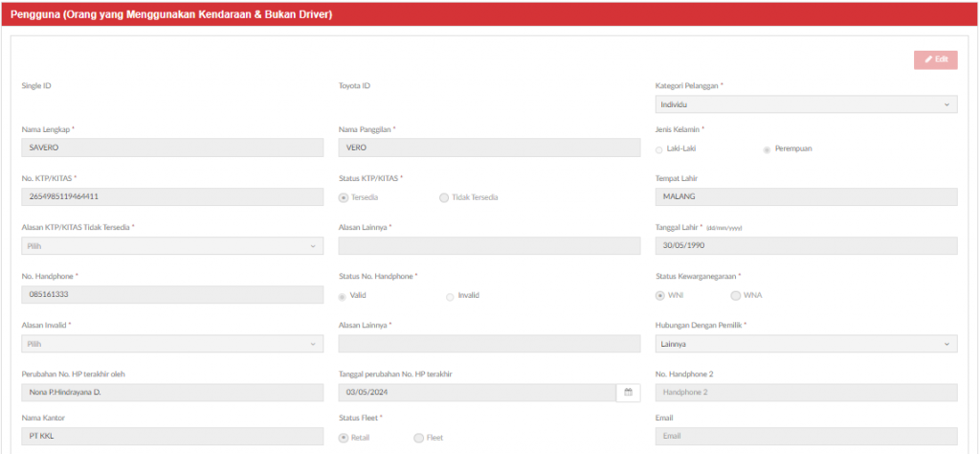Expand Alasan KTP/KITAS Tidak Tersedia dropdown
This screenshot has width=980, height=454.
(x=172, y=246)
